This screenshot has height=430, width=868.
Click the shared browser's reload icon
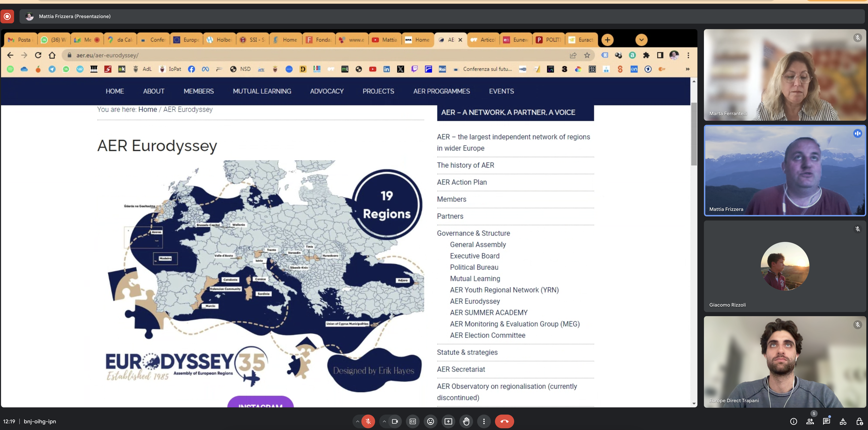tap(38, 55)
